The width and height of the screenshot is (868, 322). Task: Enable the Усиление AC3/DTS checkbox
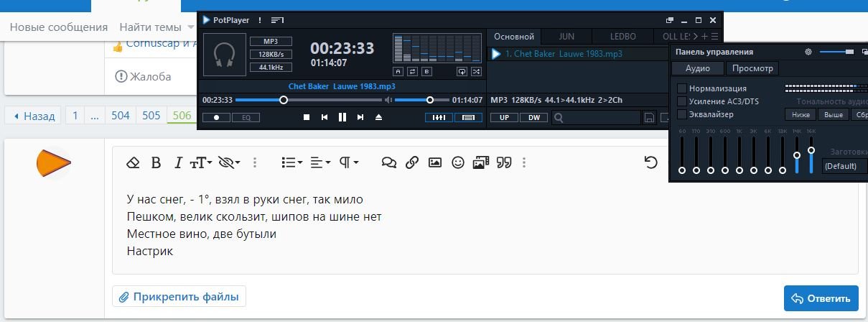tap(682, 101)
